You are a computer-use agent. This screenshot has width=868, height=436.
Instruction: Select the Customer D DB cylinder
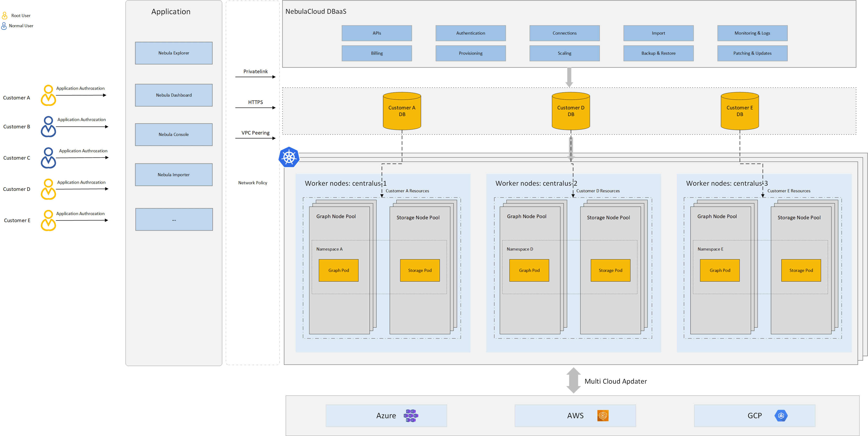[x=571, y=111]
